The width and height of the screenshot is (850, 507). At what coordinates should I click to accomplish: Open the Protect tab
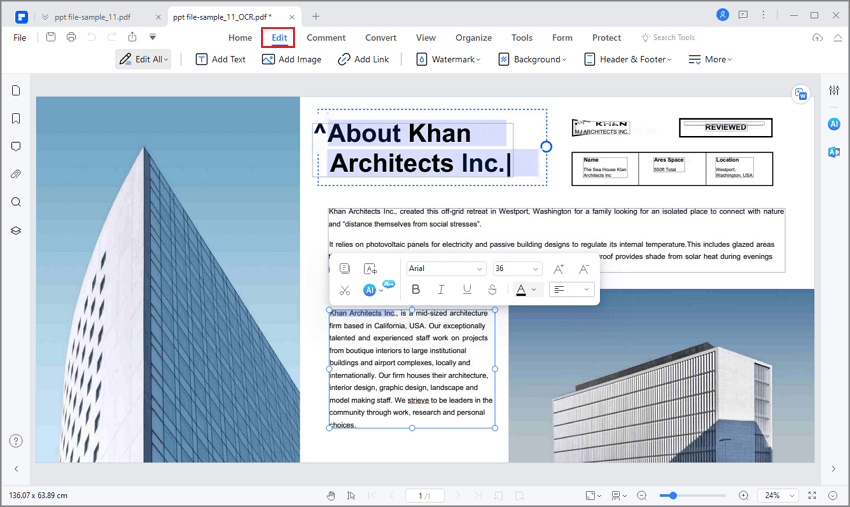(606, 37)
